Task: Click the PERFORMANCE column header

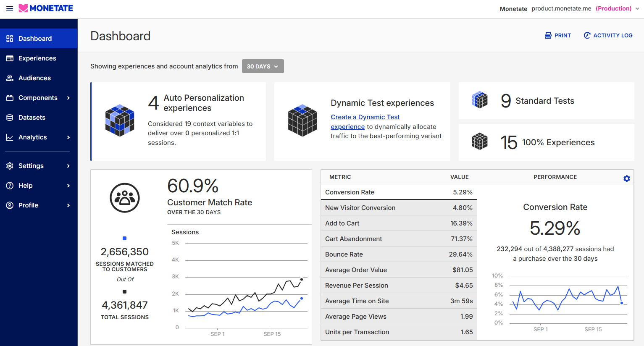Action: [x=555, y=177]
